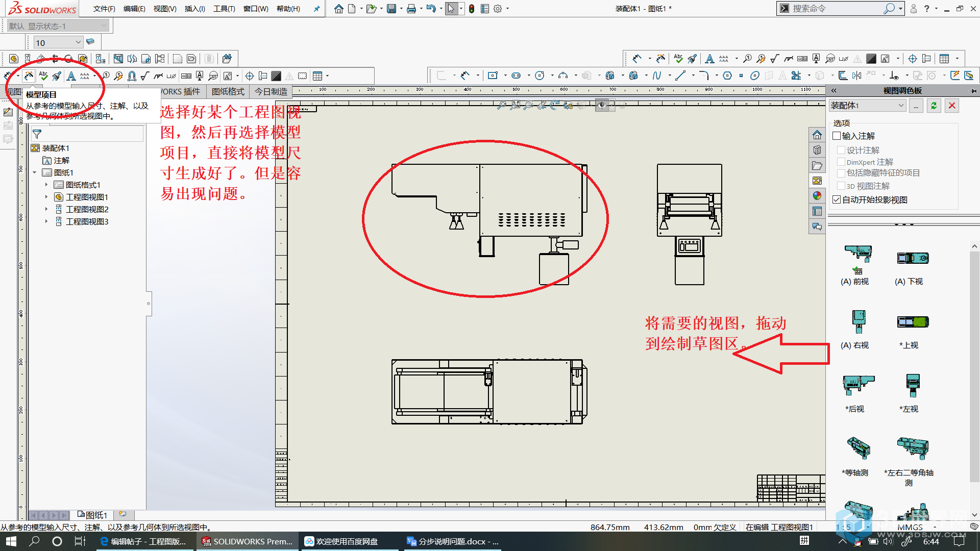Choose the Polygon sketch tool

point(727,76)
